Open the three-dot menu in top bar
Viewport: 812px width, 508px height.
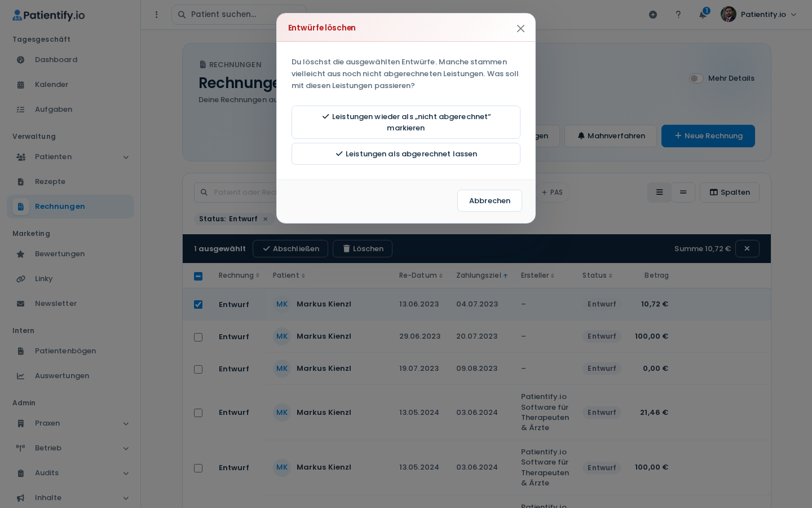157,15
